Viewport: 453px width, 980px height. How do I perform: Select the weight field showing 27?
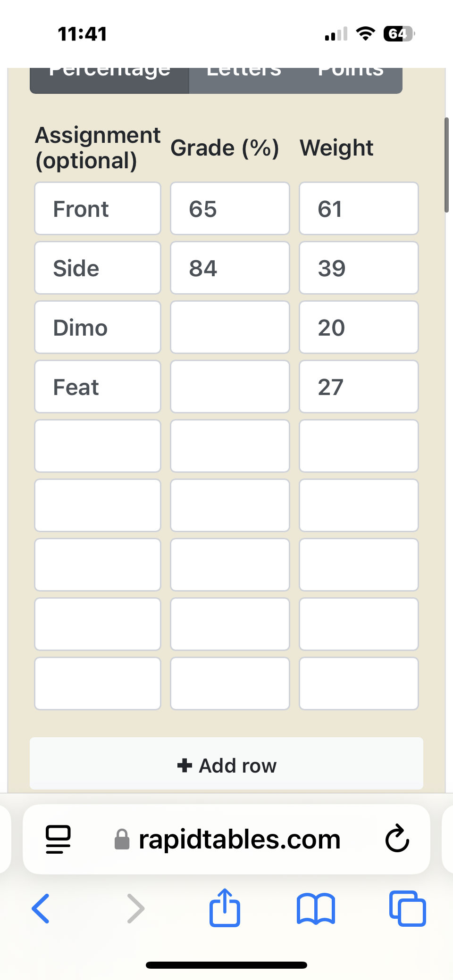359,387
